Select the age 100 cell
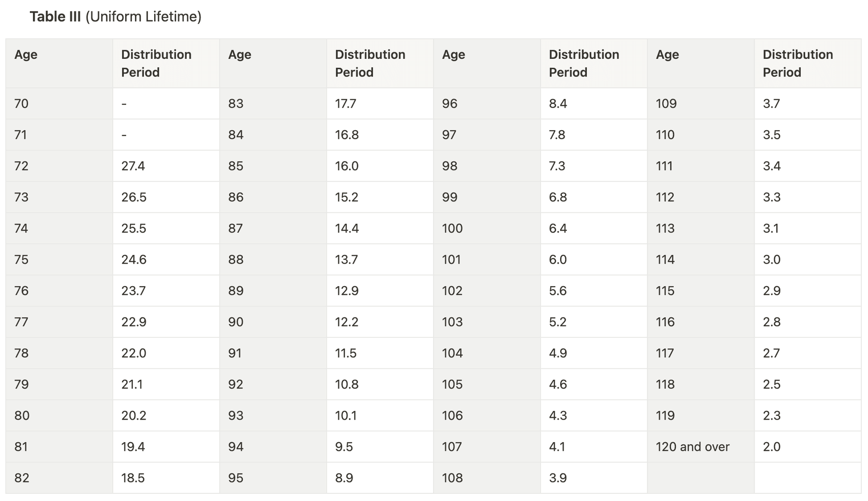 point(452,228)
